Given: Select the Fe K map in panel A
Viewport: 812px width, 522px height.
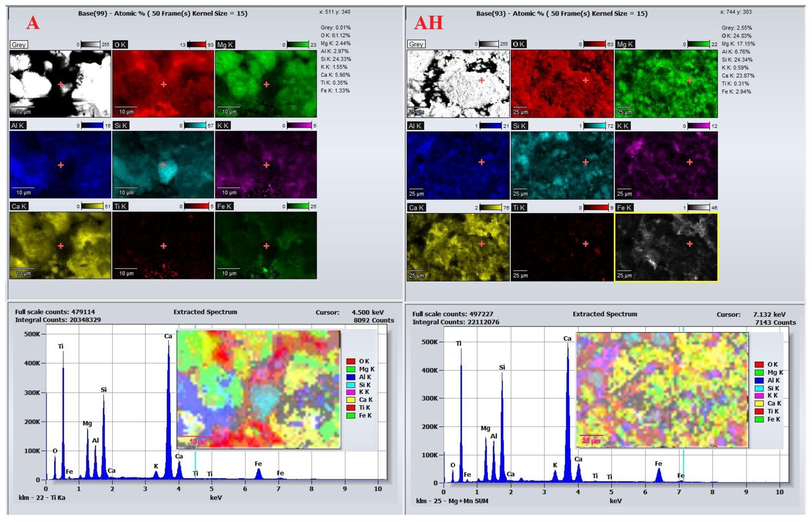Looking at the screenshot, I should 266,245.
